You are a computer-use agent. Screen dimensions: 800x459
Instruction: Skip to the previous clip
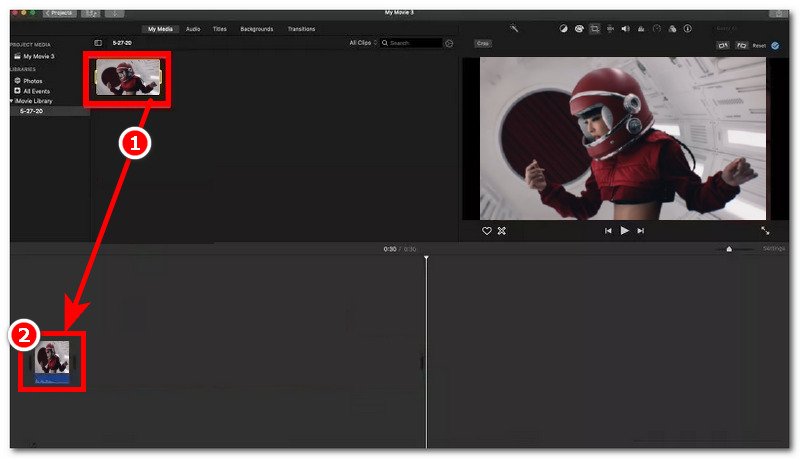tap(608, 231)
